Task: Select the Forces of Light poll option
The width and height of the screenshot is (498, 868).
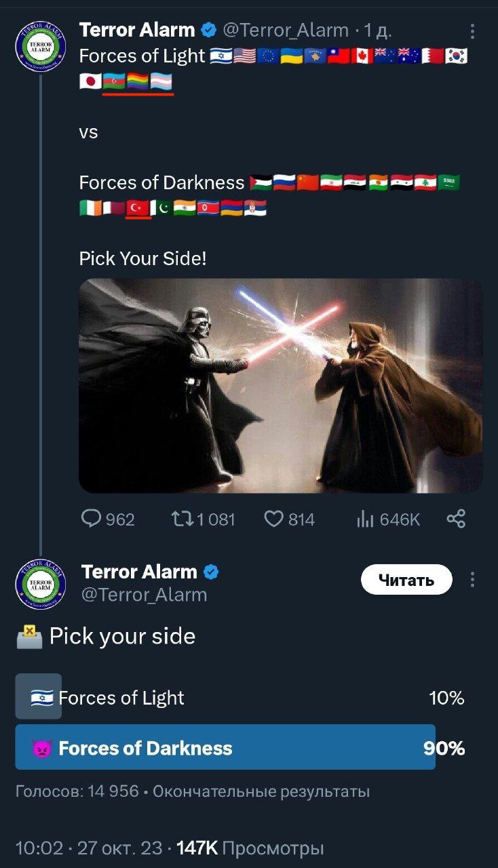Action: coord(240,697)
